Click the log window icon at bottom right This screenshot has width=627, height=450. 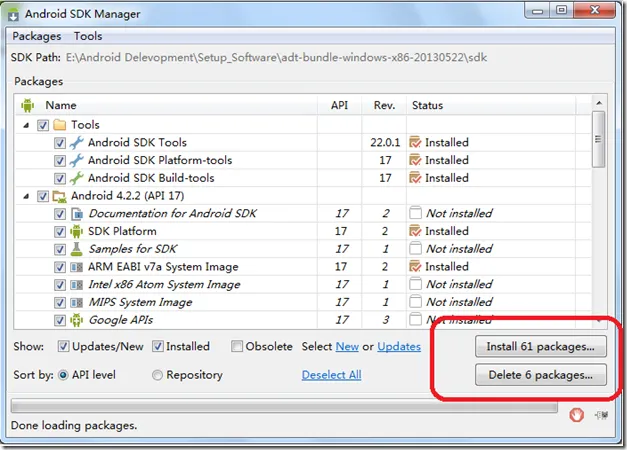point(597,413)
